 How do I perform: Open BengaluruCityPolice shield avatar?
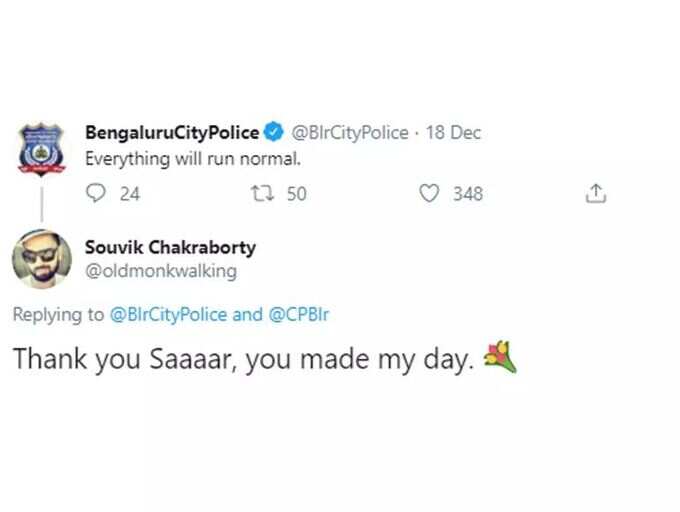click(x=41, y=149)
